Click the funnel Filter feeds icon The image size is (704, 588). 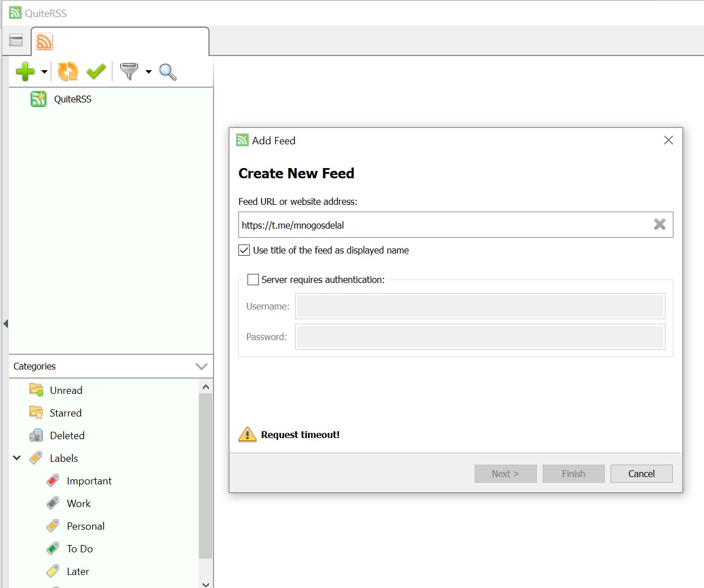click(x=129, y=72)
